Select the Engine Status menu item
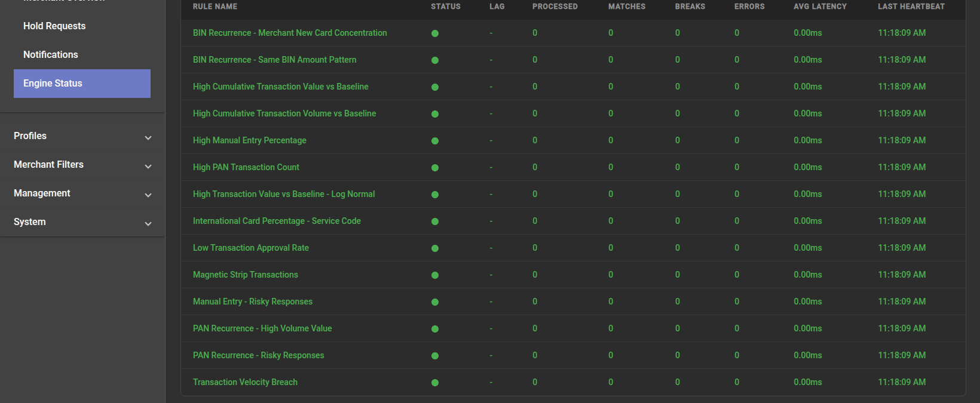This screenshot has width=980, height=403. pos(82,84)
